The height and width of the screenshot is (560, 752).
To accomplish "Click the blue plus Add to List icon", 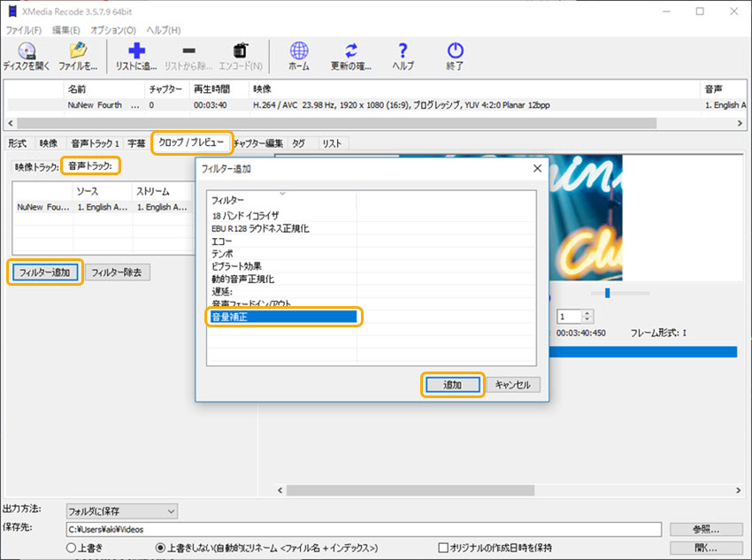I will 136,51.
